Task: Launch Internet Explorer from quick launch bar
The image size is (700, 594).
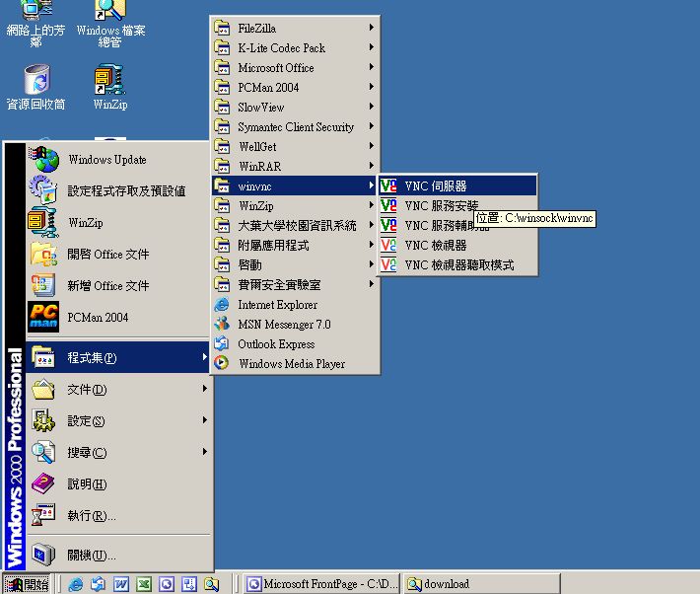Action: coord(76,584)
